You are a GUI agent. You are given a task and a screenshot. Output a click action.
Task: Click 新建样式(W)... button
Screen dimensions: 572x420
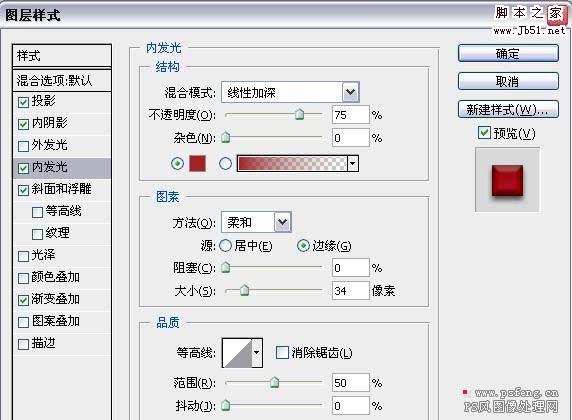(x=508, y=109)
